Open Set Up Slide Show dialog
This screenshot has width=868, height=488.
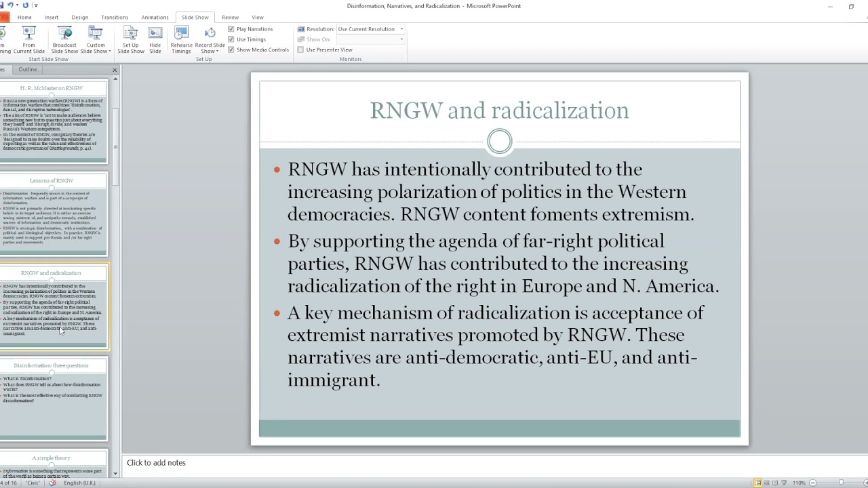point(131,40)
